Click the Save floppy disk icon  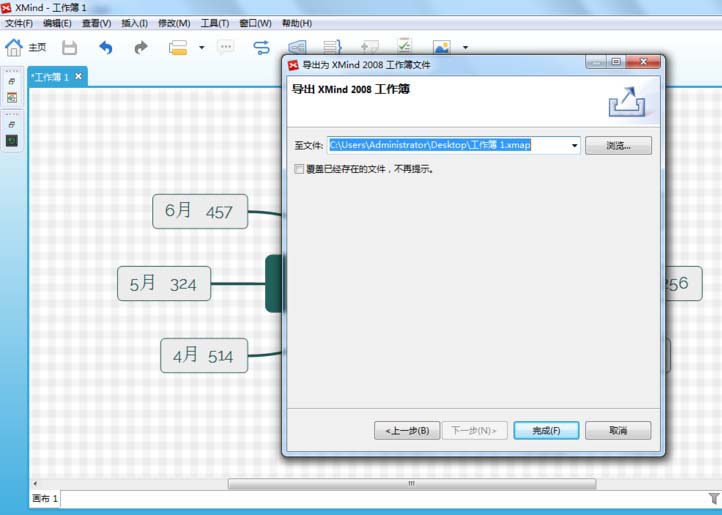tap(70, 47)
